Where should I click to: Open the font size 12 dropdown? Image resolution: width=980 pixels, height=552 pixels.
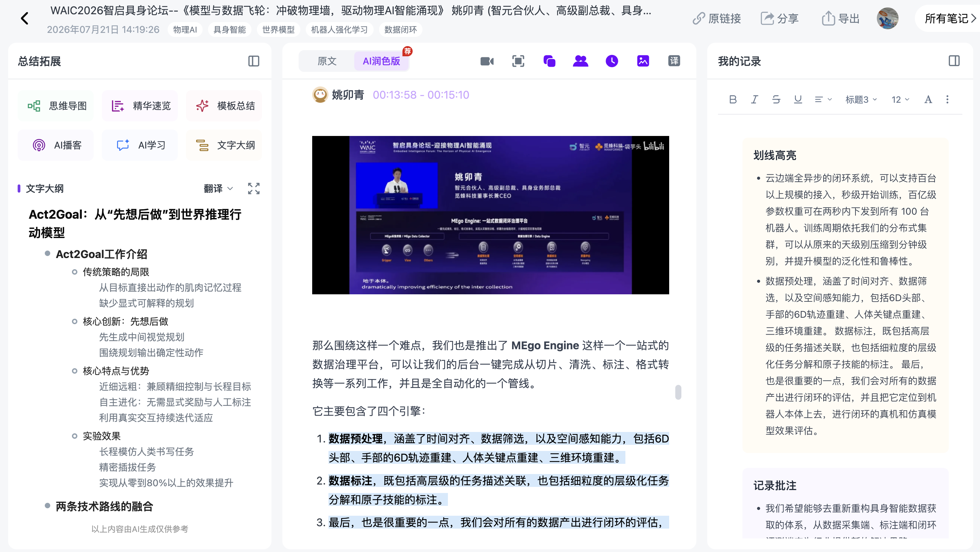click(x=900, y=100)
